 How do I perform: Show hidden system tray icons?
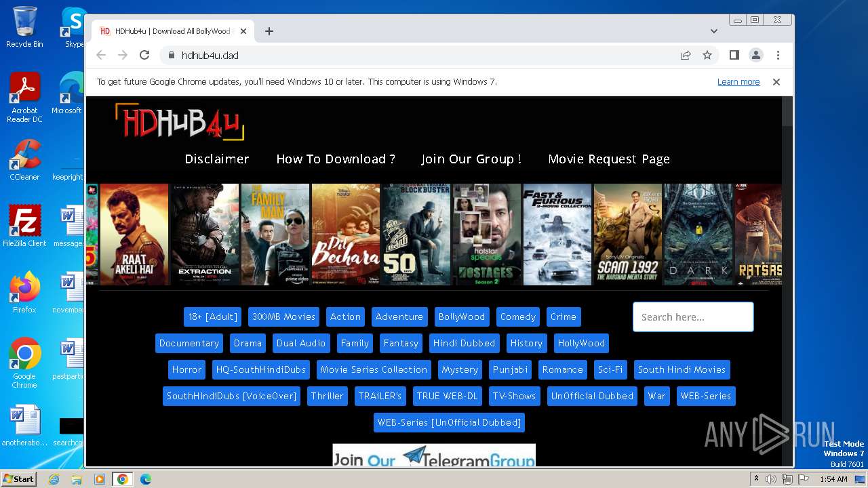tap(757, 479)
